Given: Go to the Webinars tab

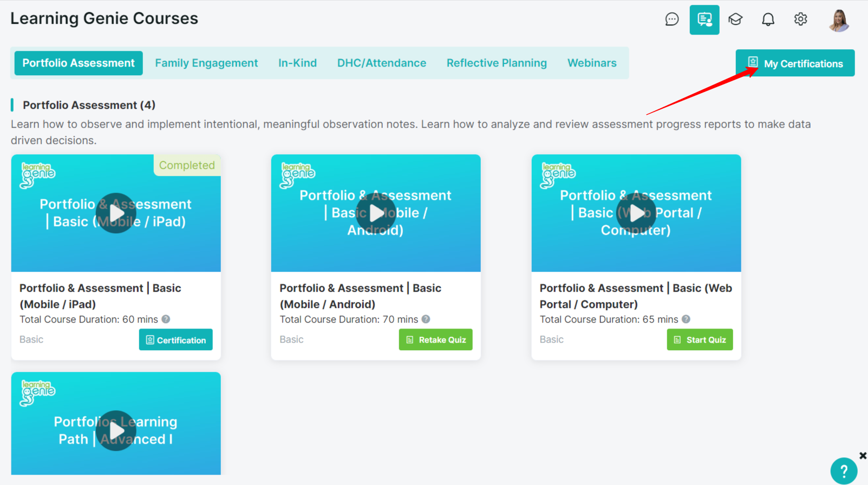Looking at the screenshot, I should [592, 63].
